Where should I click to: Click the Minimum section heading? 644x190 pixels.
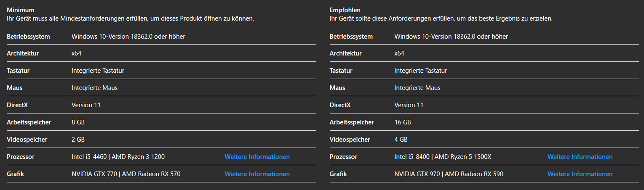click(21, 10)
